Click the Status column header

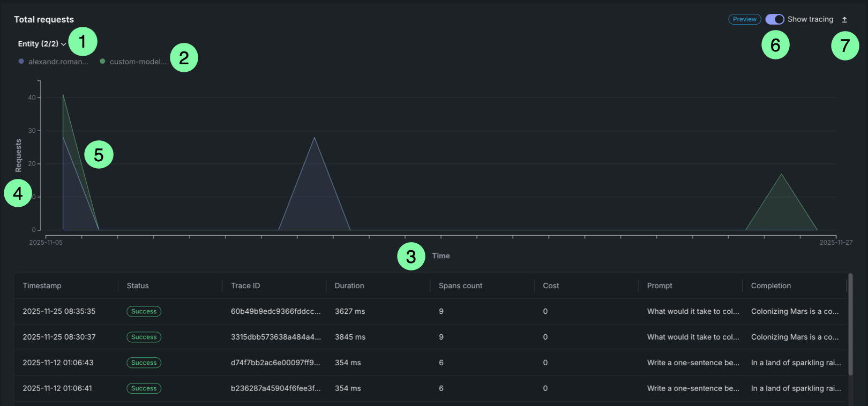138,286
